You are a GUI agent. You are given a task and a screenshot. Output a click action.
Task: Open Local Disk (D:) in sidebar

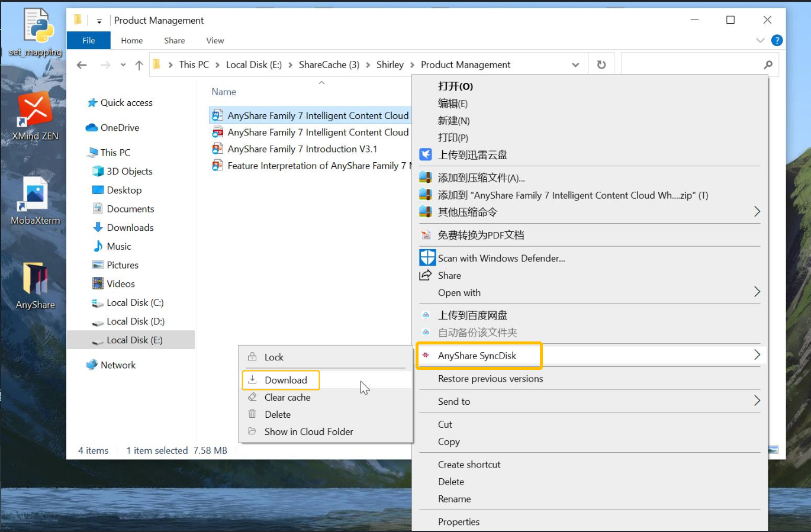(x=136, y=321)
